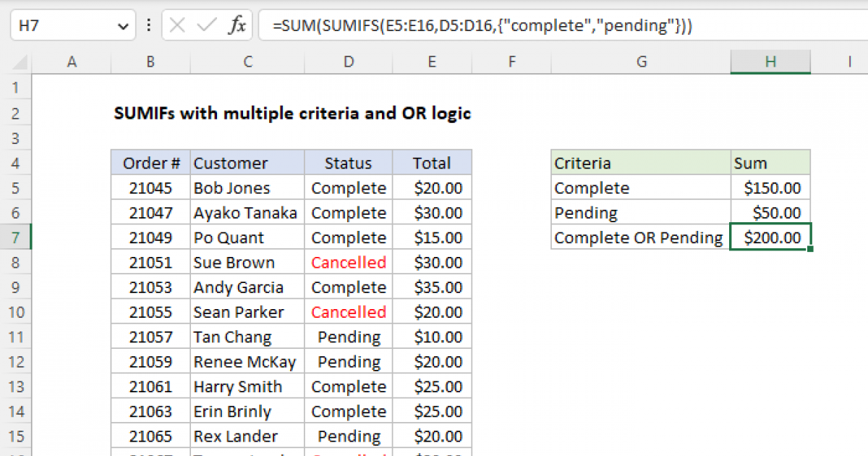The width and height of the screenshot is (868, 456).
Task: Click the fill handle of cell H7
Action: click(810, 249)
